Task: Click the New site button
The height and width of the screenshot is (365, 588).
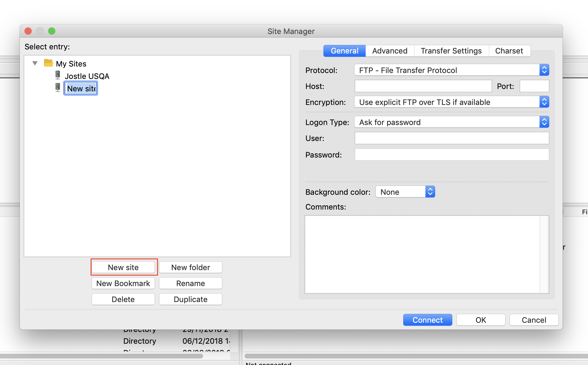Action: [x=123, y=267]
